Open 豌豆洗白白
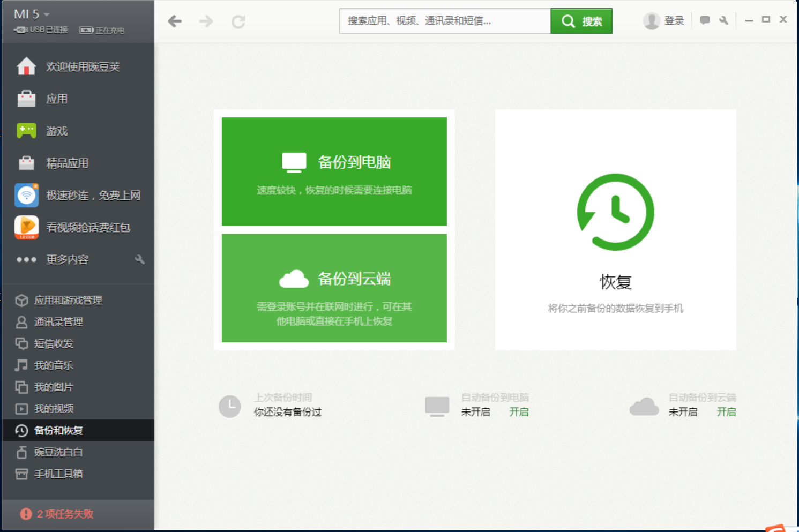This screenshot has height=532, width=799. tap(78, 452)
